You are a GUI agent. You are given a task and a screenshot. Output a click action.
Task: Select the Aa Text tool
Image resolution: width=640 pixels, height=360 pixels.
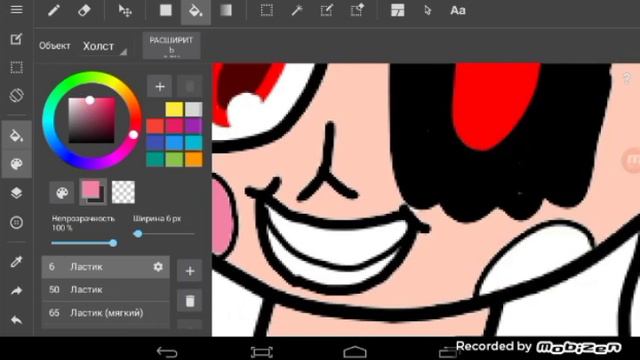pyautogui.click(x=458, y=10)
